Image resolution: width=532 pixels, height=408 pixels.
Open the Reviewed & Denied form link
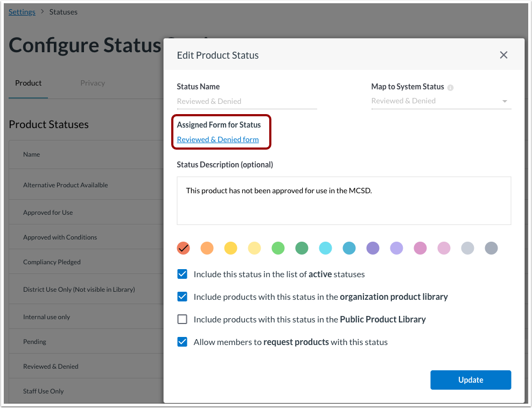click(x=218, y=139)
